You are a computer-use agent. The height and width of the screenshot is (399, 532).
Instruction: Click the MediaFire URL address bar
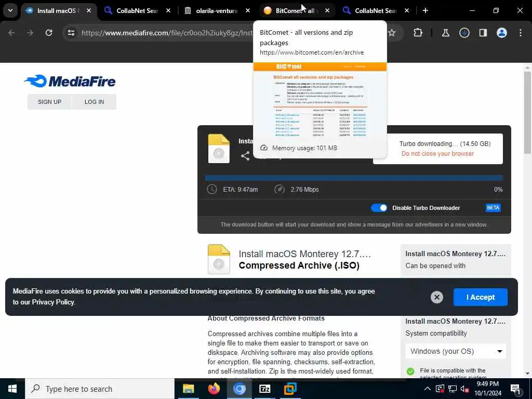click(x=167, y=33)
